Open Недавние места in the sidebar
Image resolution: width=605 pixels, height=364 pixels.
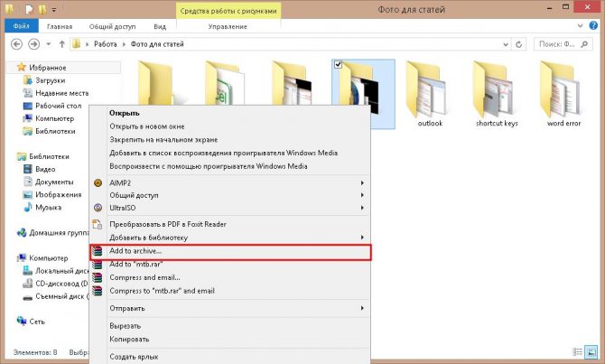click(61, 93)
